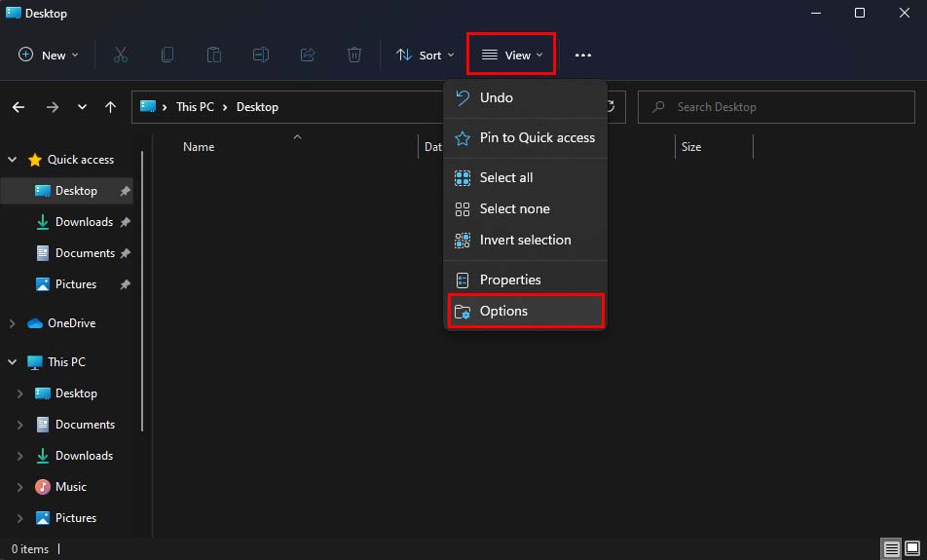Switch to large thumbnails view icon
927x560 pixels.
click(x=912, y=549)
